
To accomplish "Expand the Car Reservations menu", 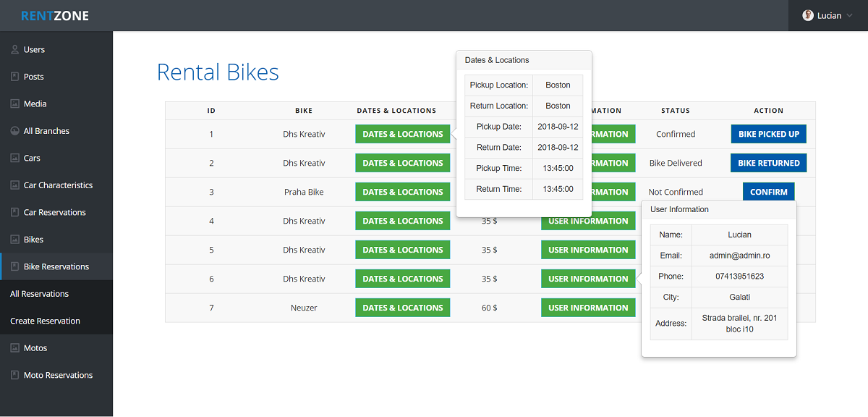I will [x=54, y=212].
